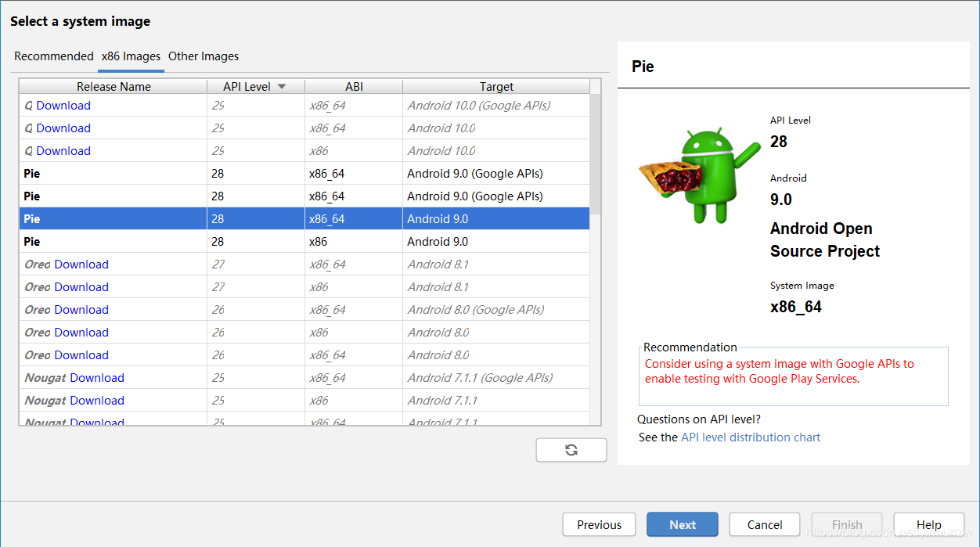980x547 pixels.
Task: Download Q image for Android 10.0 (Google APIs)
Action: click(x=63, y=106)
